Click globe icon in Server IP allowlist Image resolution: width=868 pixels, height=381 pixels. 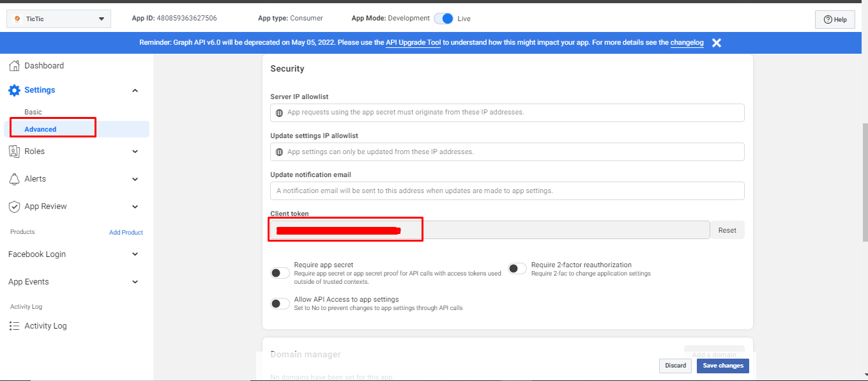tap(279, 113)
